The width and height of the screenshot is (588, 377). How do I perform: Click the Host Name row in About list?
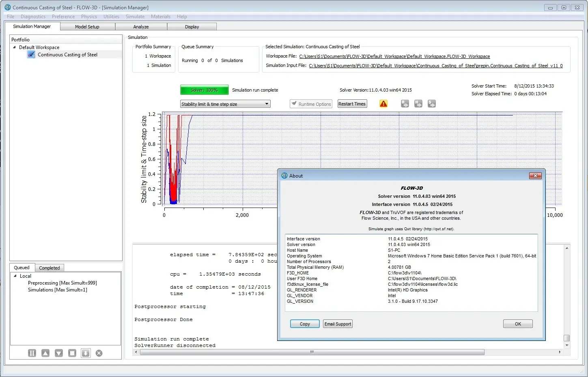411,250
